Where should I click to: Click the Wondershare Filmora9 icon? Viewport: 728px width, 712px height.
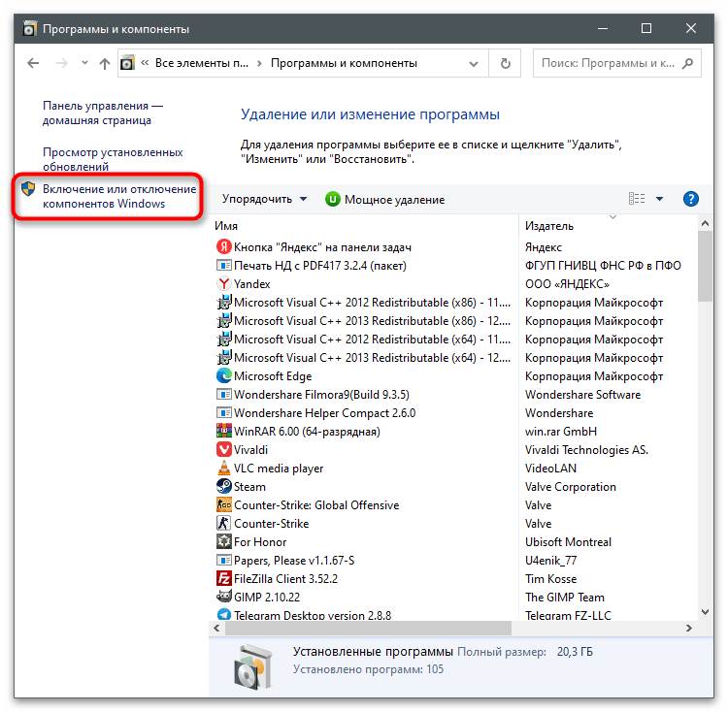[x=224, y=394]
